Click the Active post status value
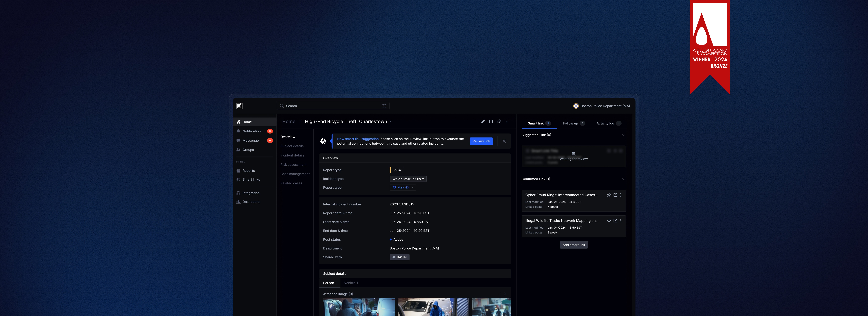Screen dimensions: 868x316 tap(397, 240)
